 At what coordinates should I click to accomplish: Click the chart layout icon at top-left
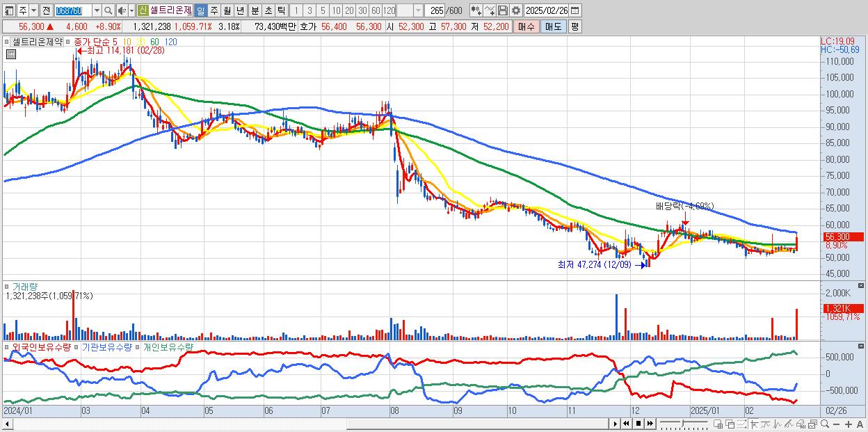point(9,10)
